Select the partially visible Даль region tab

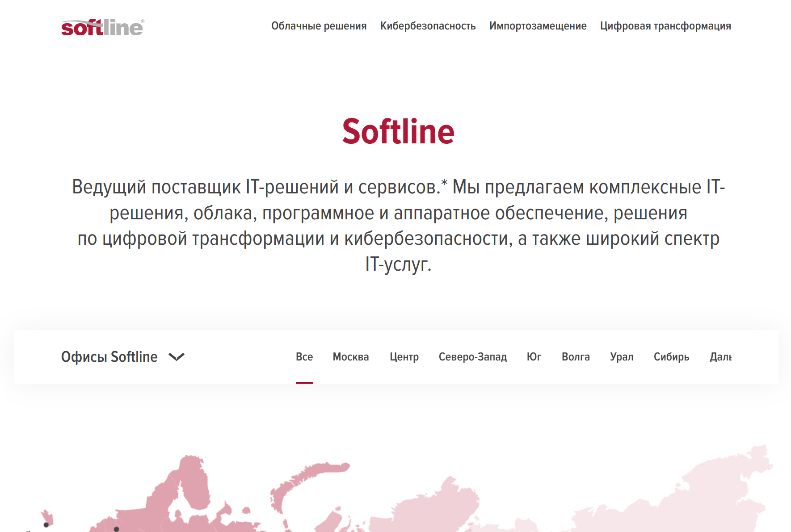721,357
